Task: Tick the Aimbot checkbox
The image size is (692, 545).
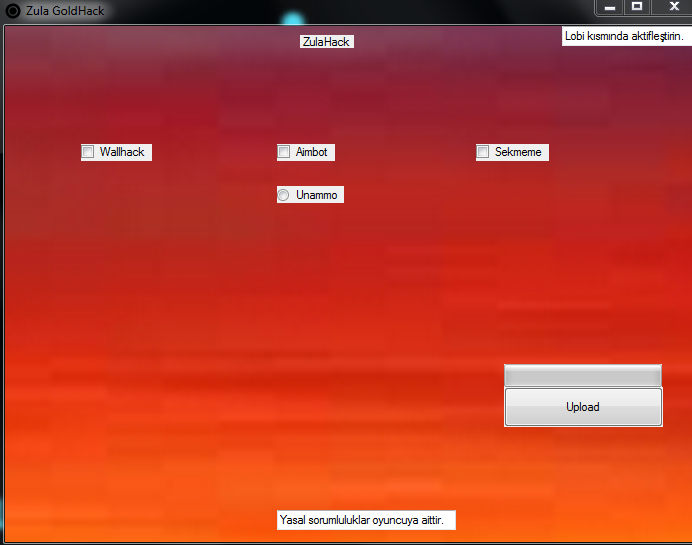Action: 283,152
